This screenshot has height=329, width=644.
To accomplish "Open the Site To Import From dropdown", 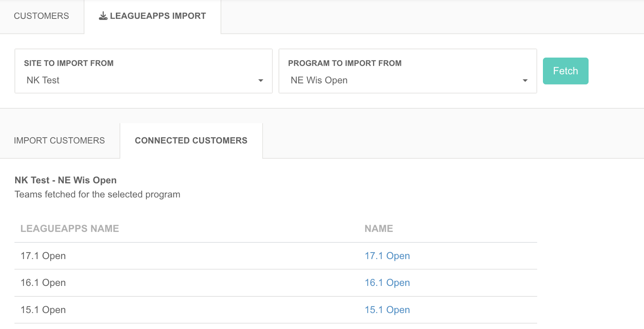I will pos(144,71).
